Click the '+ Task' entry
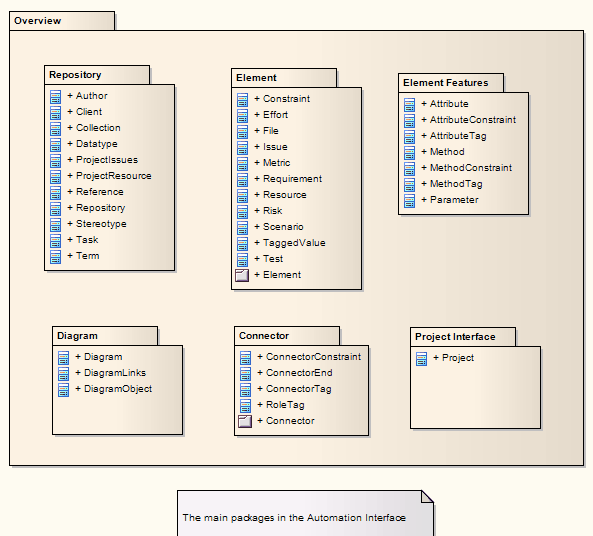Screen dimensions: 593x536 coord(83,240)
